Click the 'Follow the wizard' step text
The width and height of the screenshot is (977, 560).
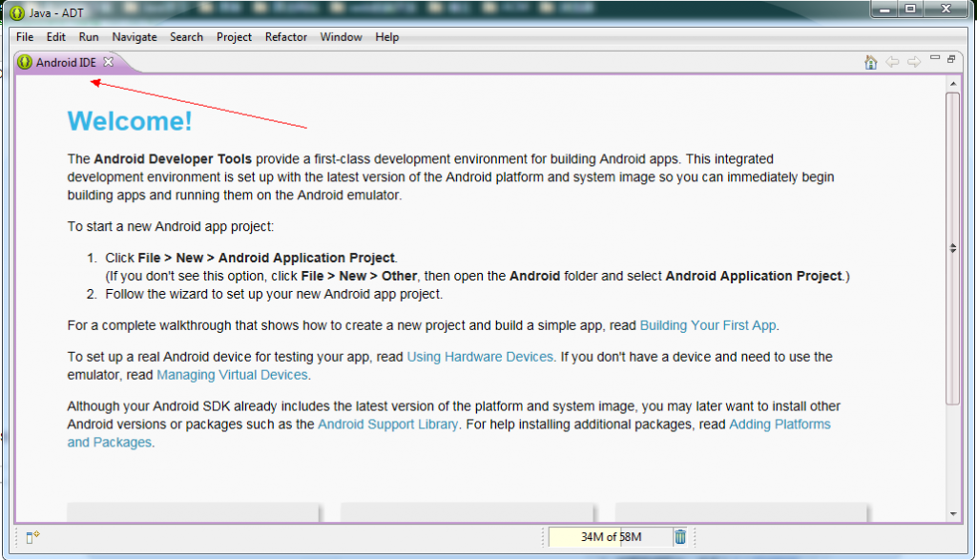click(274, 294)
